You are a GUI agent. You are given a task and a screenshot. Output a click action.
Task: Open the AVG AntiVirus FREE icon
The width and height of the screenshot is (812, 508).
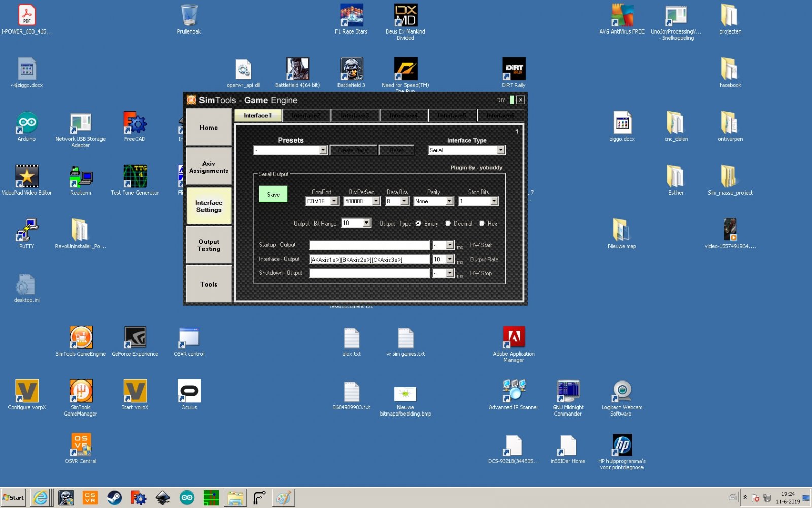click(622, 19)
